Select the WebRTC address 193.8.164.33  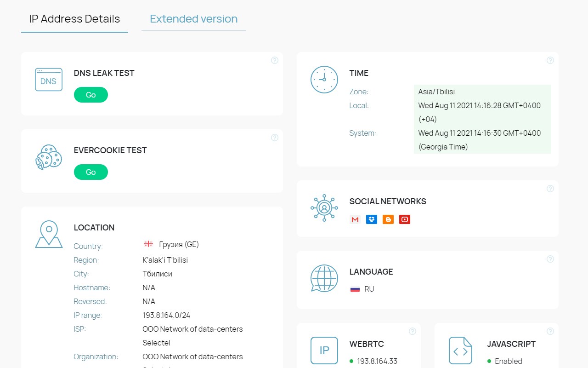point(377,361)
